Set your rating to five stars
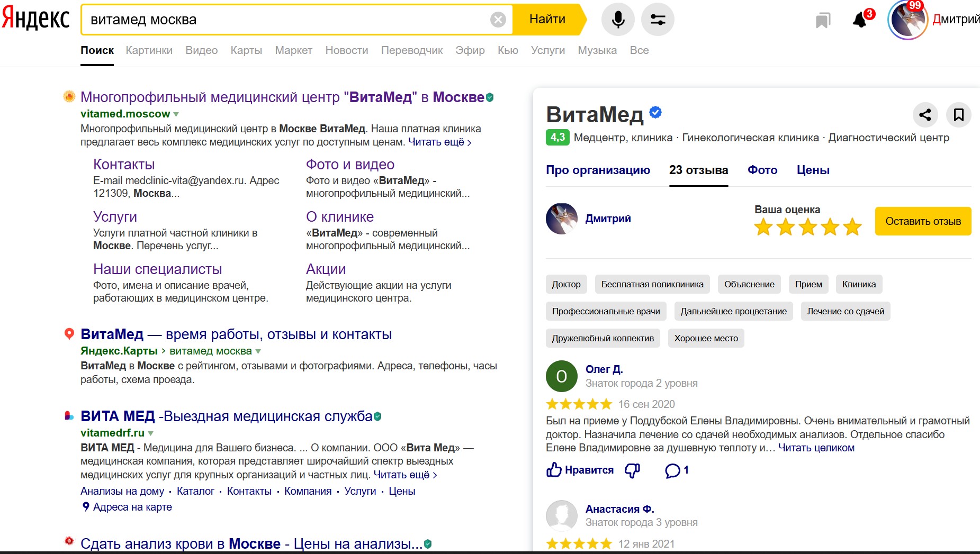The height and width of the screenshot is (554, 980). [x=852, y=227]
